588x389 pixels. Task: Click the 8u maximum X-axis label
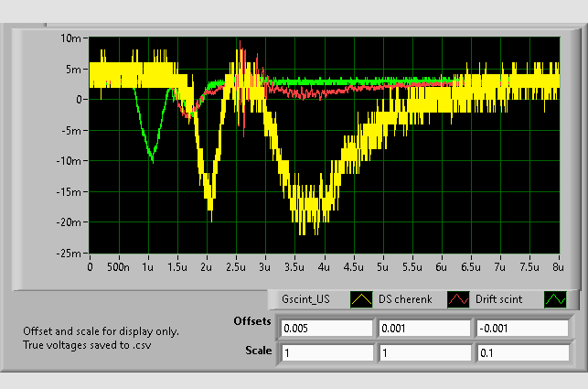(557, 267)
